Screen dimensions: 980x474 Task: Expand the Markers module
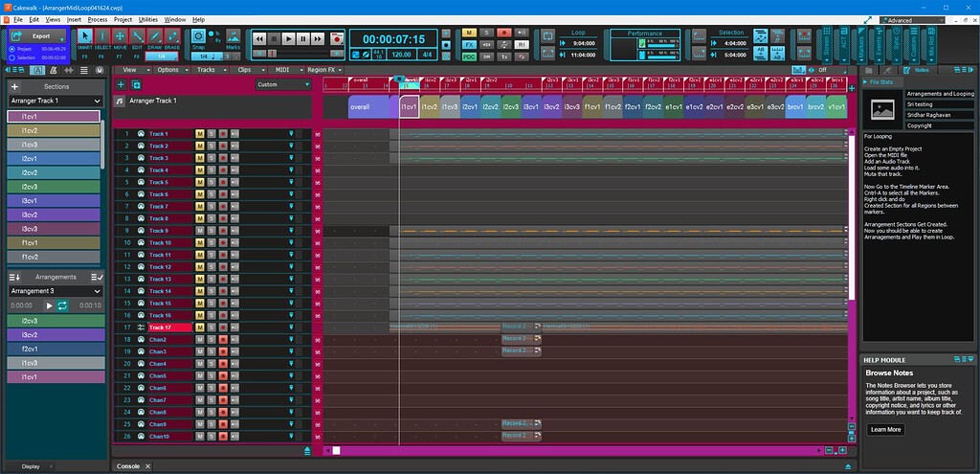tap(861, 46)
